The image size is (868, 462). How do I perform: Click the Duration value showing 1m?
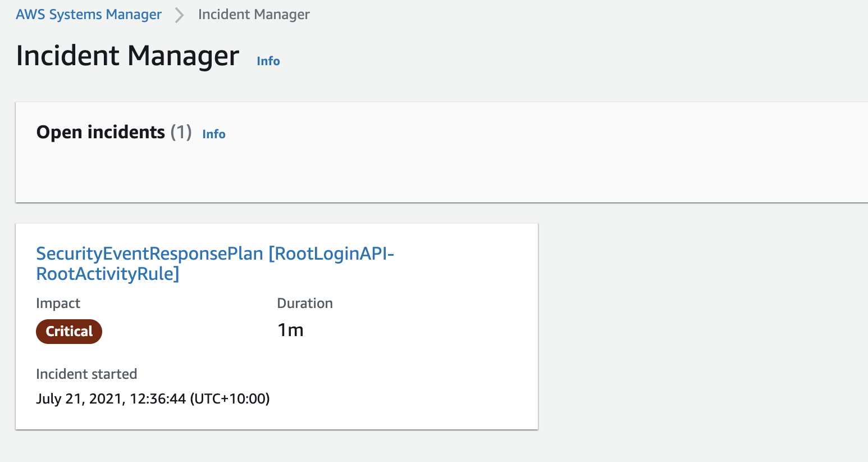(290, 330)
